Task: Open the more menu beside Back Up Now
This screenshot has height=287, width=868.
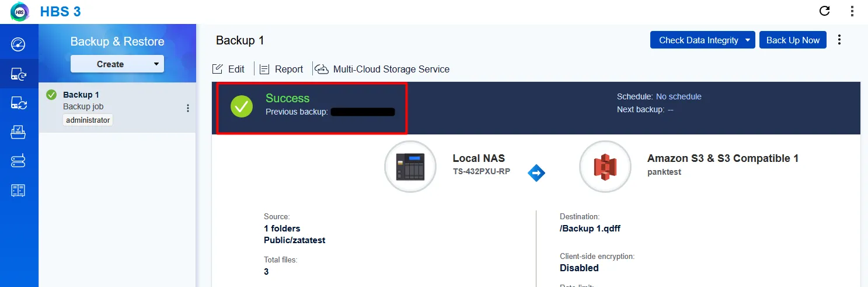Action: (x=839, y=40)
